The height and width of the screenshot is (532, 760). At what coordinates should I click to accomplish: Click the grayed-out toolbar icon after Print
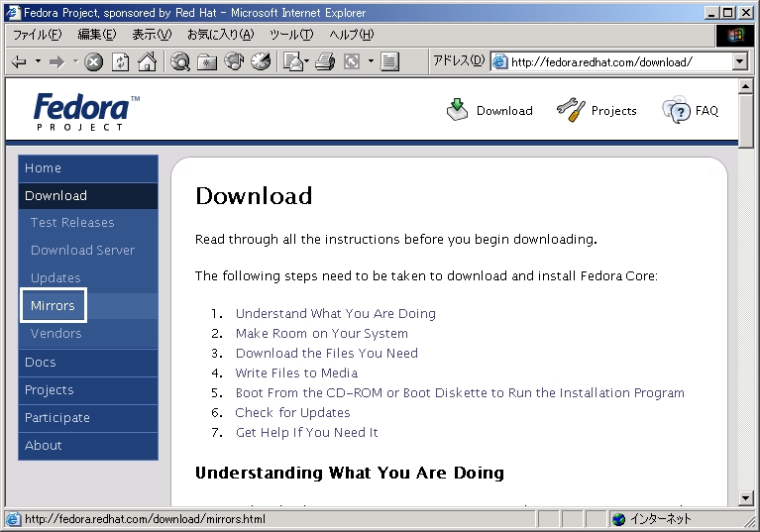click(352, 62)
